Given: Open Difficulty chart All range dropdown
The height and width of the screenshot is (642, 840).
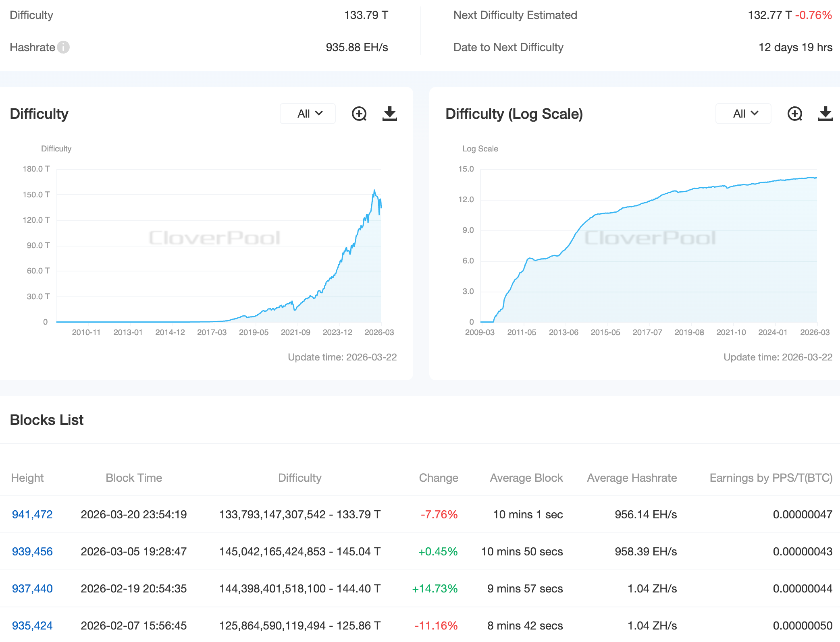Looking at the screenshot, I should point(308,114).
